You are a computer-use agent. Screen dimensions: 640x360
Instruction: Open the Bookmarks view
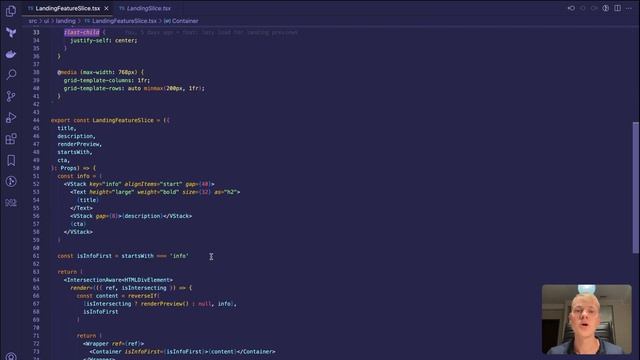pyautogui.click(x=11, y=160)
